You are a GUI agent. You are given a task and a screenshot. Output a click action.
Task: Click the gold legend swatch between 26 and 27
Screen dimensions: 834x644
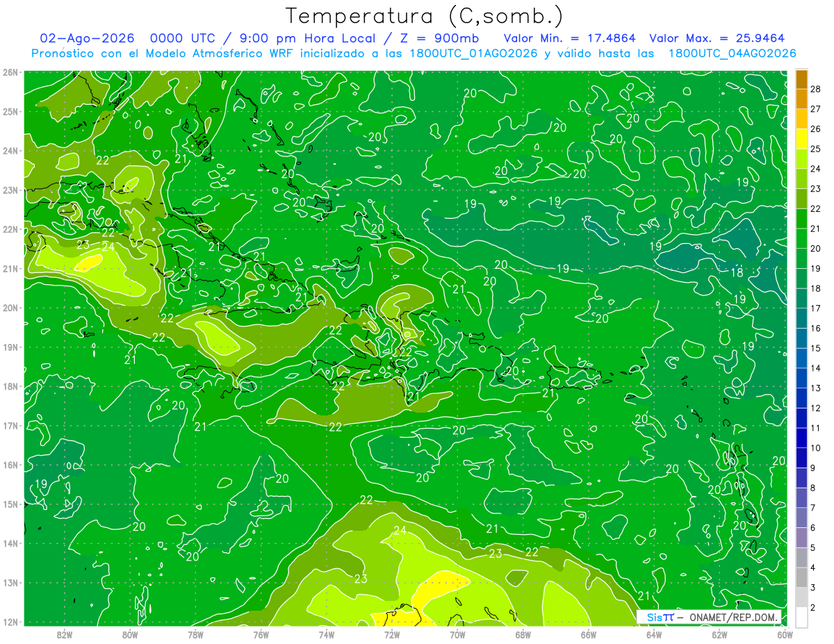click(801, 119)
